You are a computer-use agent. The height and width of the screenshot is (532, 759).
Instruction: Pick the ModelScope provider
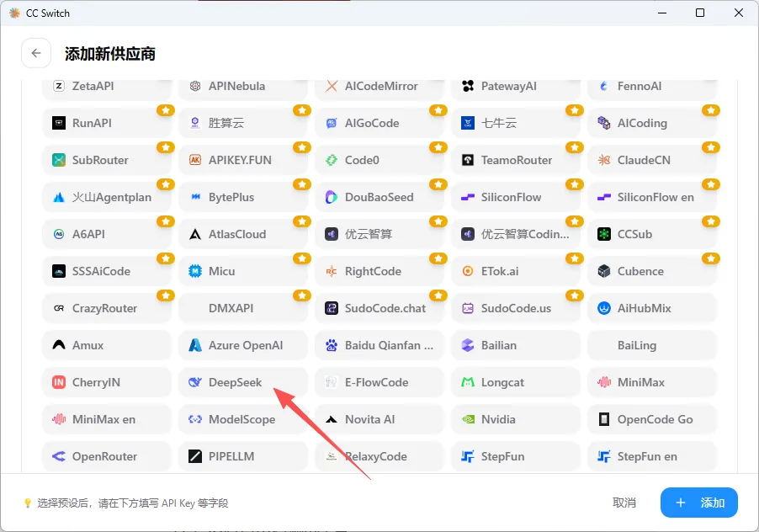pos(243,419)
